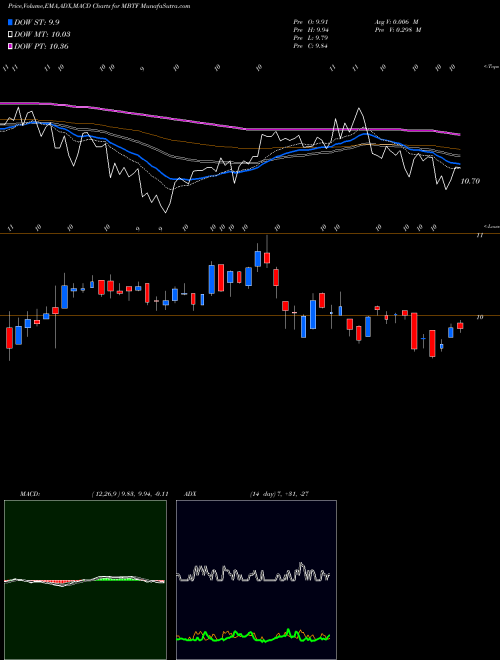Click the 'ADX' panel heading
This screenshot has width=500, height=660.
190,494
